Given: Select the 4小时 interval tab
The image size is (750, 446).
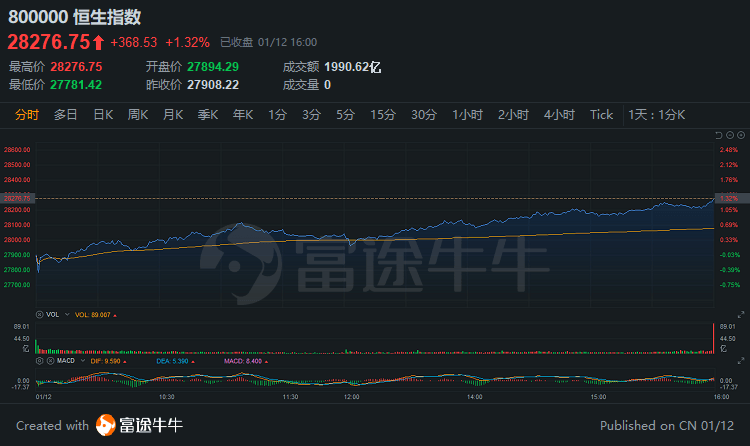Looking at the screenshot, I should point(559,115).
